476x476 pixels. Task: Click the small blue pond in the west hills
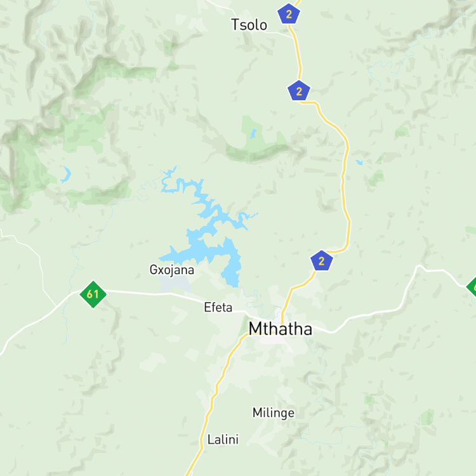(65, 175)
